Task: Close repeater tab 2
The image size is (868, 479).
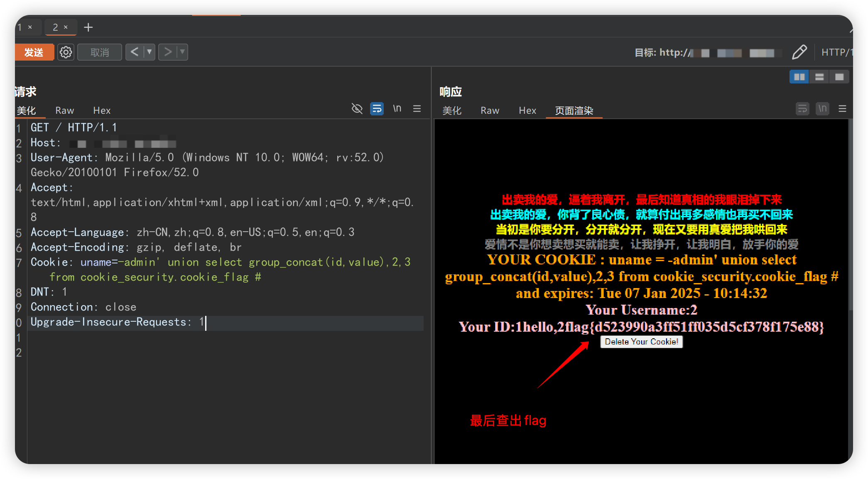Action: [66, 27]
